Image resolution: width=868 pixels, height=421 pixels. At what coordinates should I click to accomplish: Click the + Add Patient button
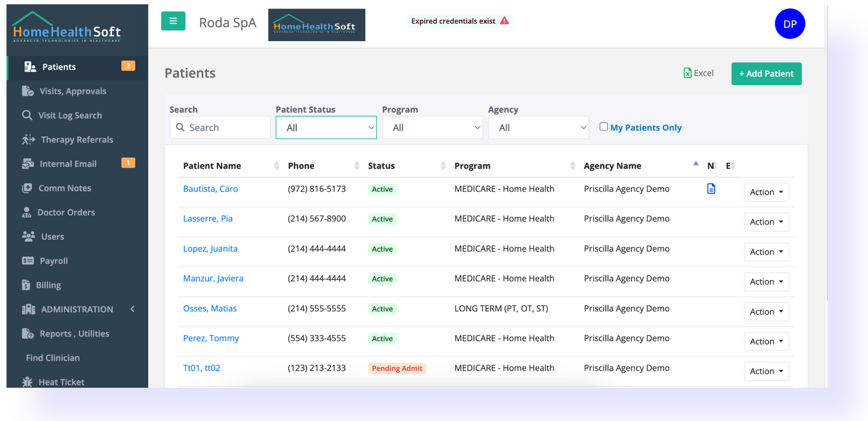pos(766,74)
